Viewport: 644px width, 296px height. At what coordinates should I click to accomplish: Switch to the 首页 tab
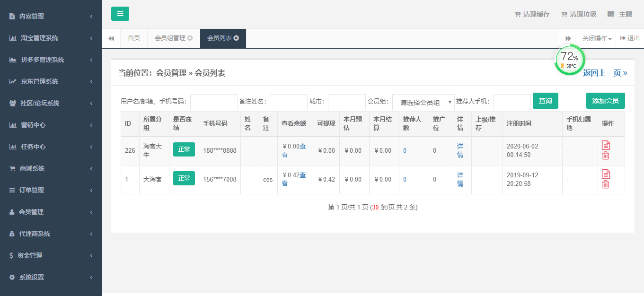(134, 38)
